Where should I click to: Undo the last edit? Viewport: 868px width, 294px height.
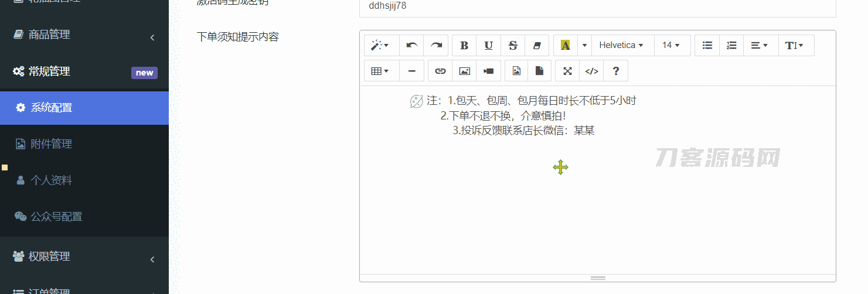coord(411,45)
